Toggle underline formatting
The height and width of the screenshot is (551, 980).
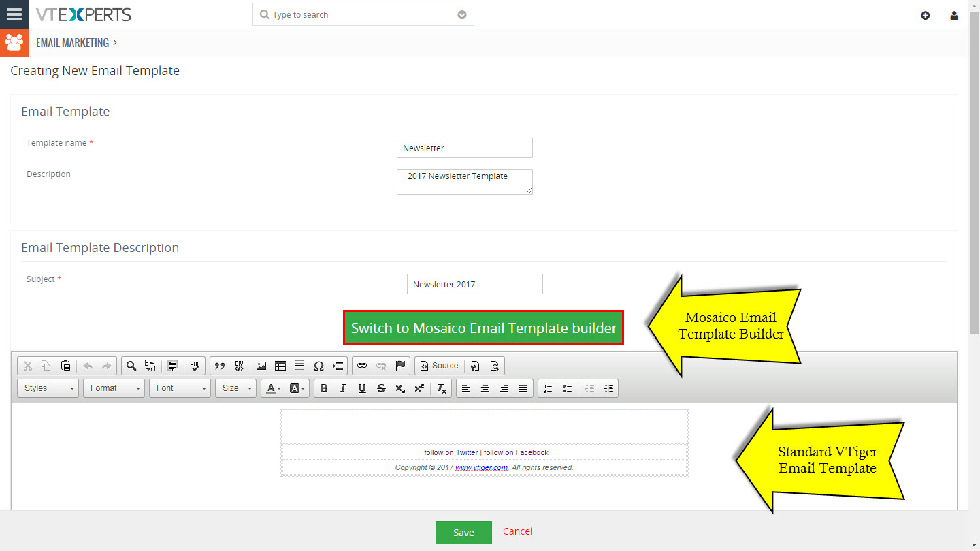click(362, 388)
